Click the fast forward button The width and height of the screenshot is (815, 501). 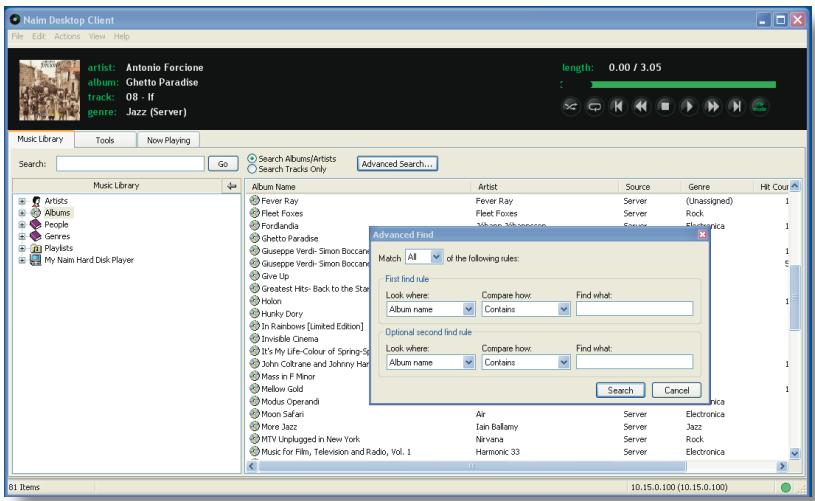[712, 107]
